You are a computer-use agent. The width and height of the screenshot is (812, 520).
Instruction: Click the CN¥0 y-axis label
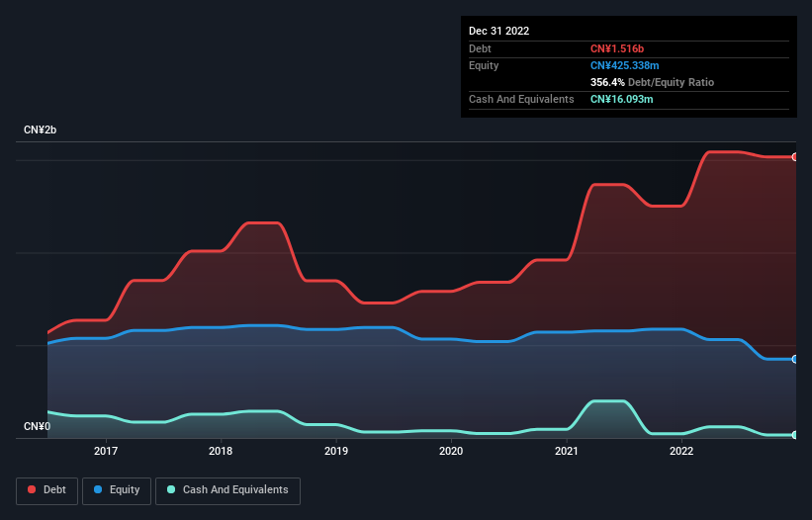pyautogui.click(x=38, y=426)
